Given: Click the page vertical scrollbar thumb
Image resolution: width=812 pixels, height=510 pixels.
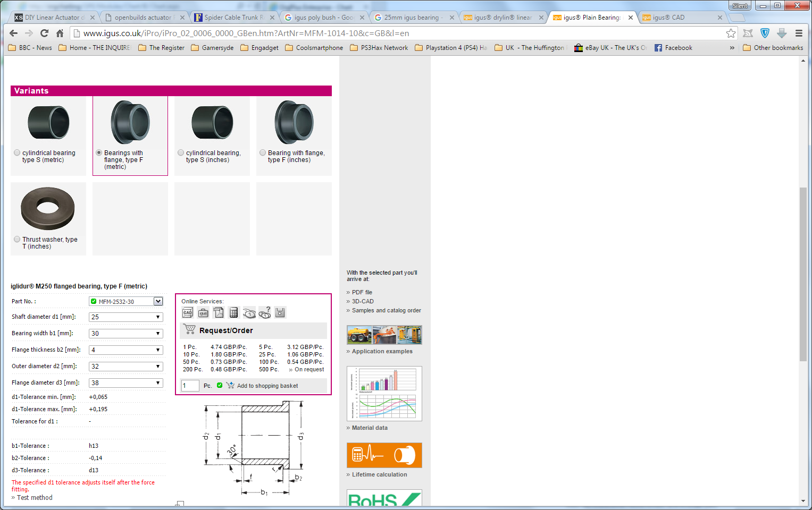Looking at the screenshot, I should (803, 274).
